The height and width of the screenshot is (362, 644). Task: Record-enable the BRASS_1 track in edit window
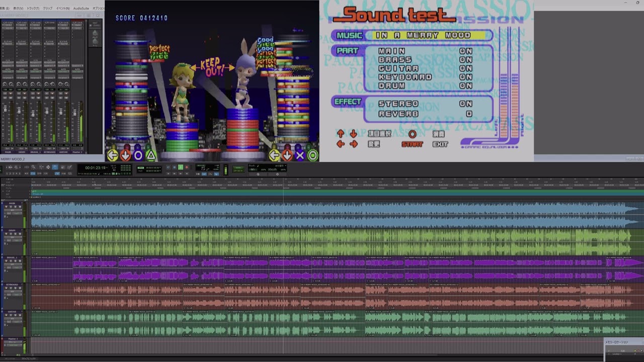6,261
